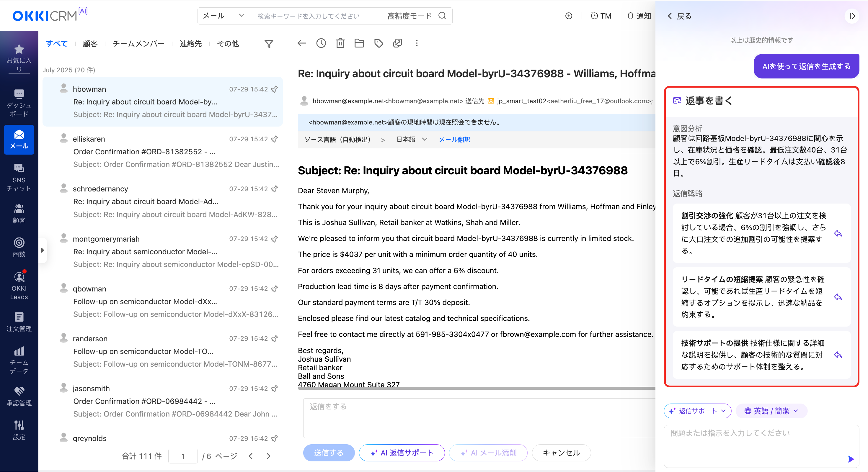Open the 返信サポート dropdown

point(697,411)
